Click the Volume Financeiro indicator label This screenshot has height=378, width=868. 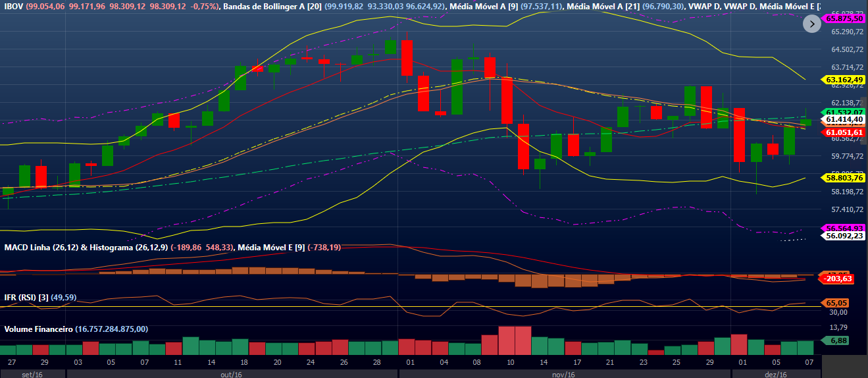(x=39, y=329)
